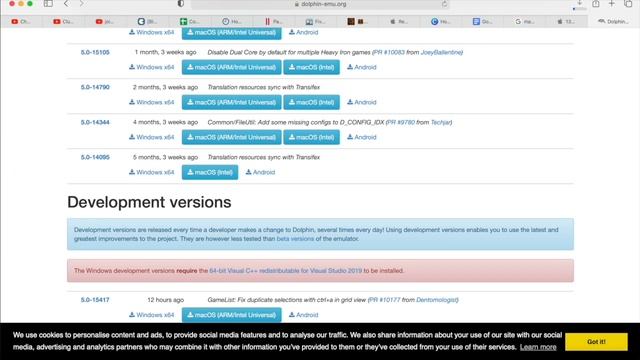Download Windows x64 for 5.0-14790
The image size is (640, 360).
tap(151, 102)
